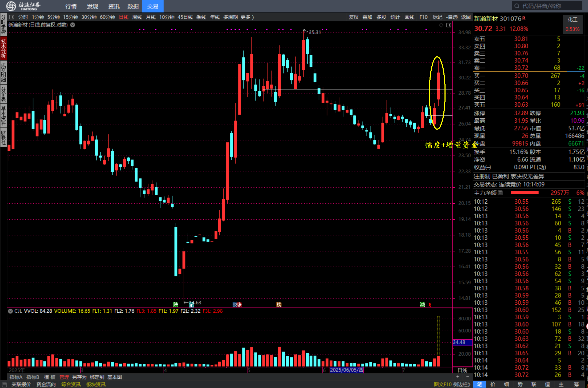Select the 1分钟 period
This screenshot has height=388, width=588.
coord(38,17)
